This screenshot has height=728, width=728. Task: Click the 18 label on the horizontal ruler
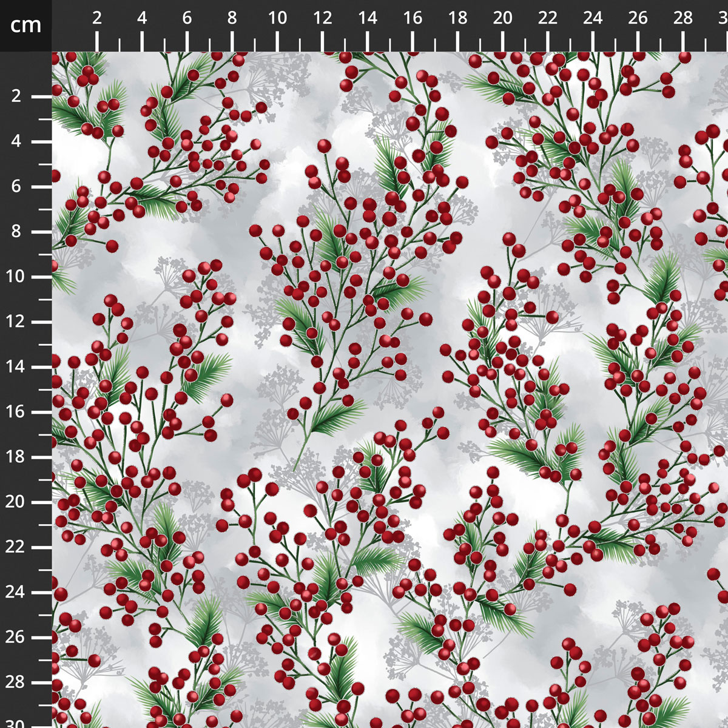[x=457, y=18]
